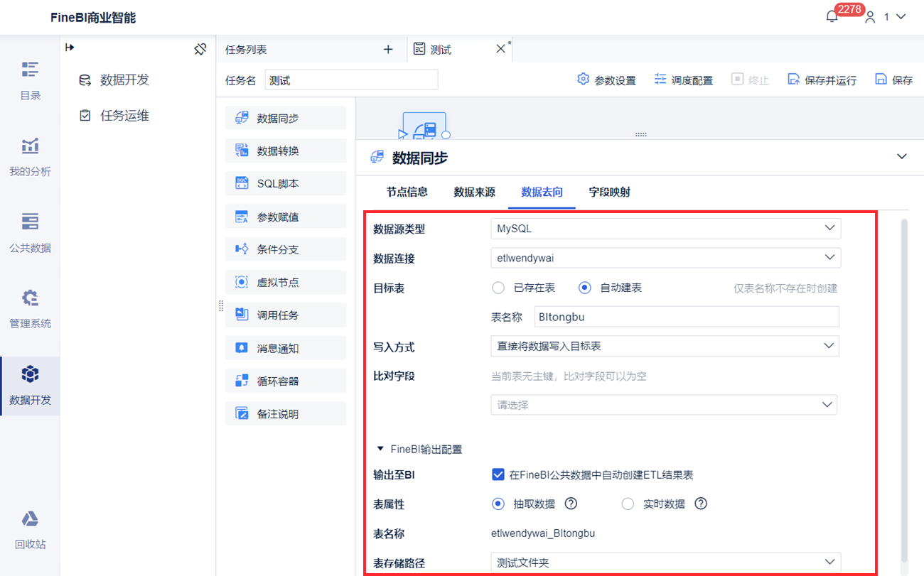Viewport: 924px width, 576px height.
Task: Open 任务运维 in the side panel
Action: tap(114, 115)
